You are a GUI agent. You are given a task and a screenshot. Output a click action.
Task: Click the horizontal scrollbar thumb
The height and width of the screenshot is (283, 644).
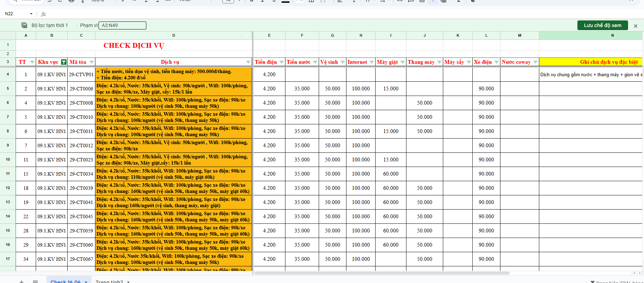pyautogui.click(x=381, y=273)
